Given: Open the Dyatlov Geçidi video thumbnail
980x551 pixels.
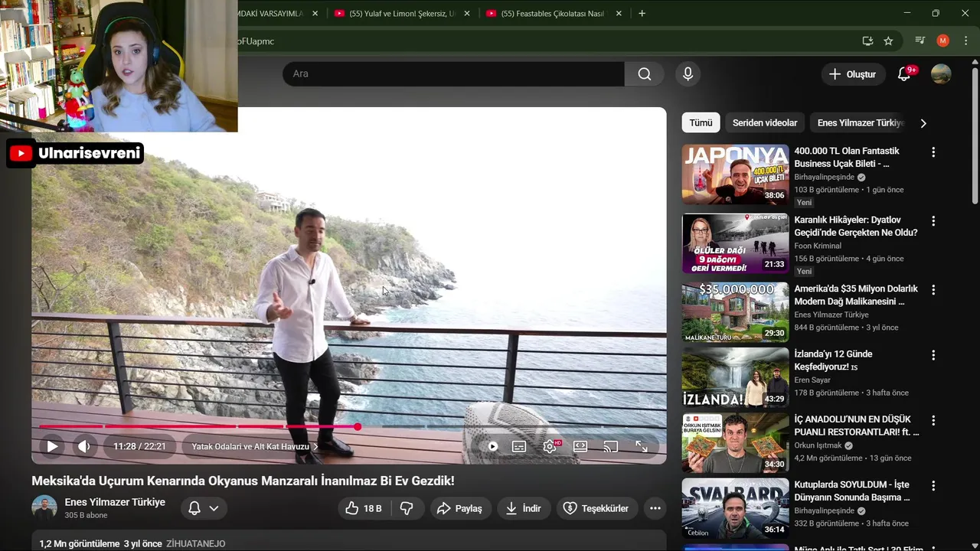Looking at the screenshot, I should pyautogui.click(x=735, y=243).
